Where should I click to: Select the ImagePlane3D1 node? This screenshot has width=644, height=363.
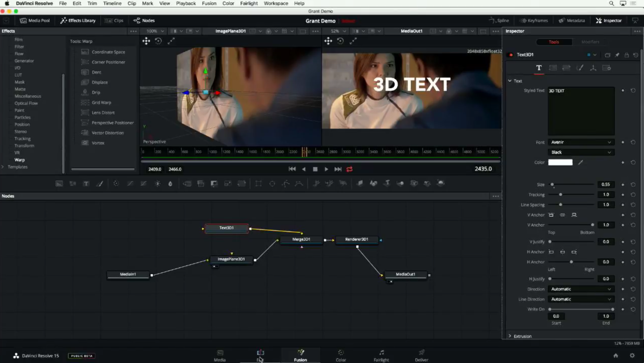tap(231, 259)
